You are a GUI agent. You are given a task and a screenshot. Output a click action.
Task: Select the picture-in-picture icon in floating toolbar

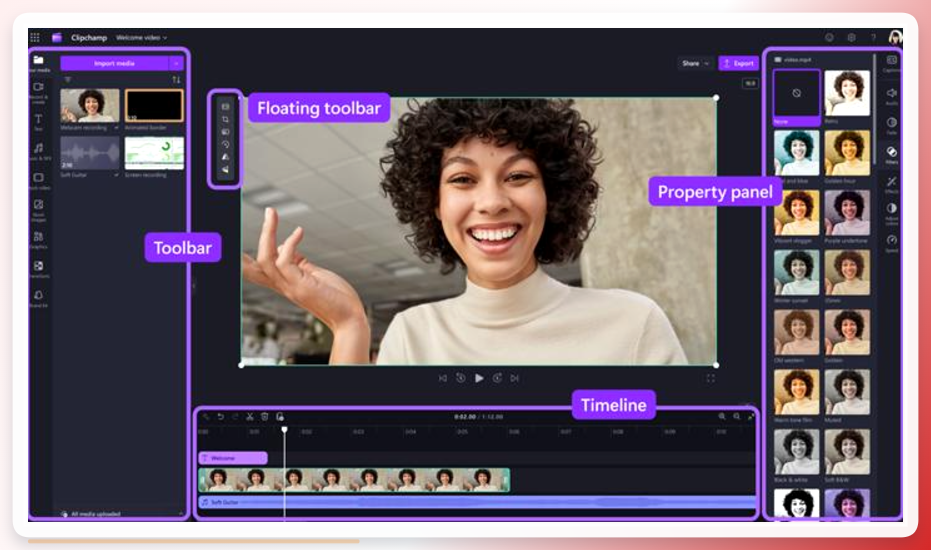226,132
